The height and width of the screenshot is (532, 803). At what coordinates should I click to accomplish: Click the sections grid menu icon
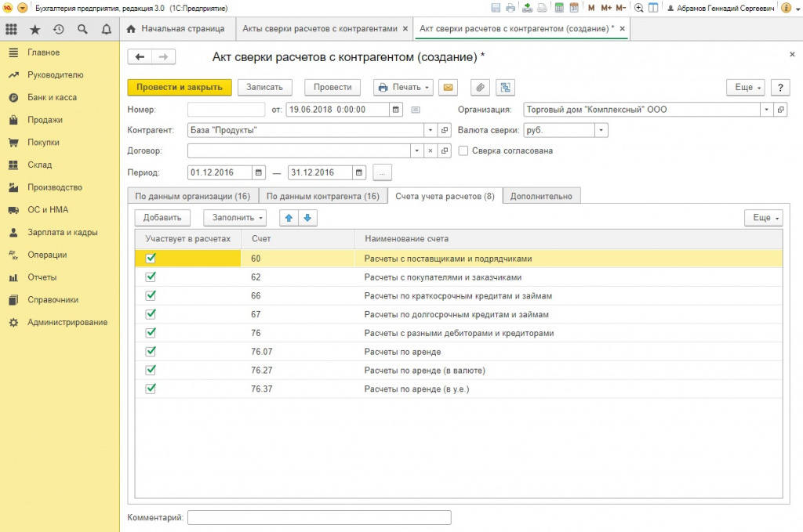click(x=11, y=30)
